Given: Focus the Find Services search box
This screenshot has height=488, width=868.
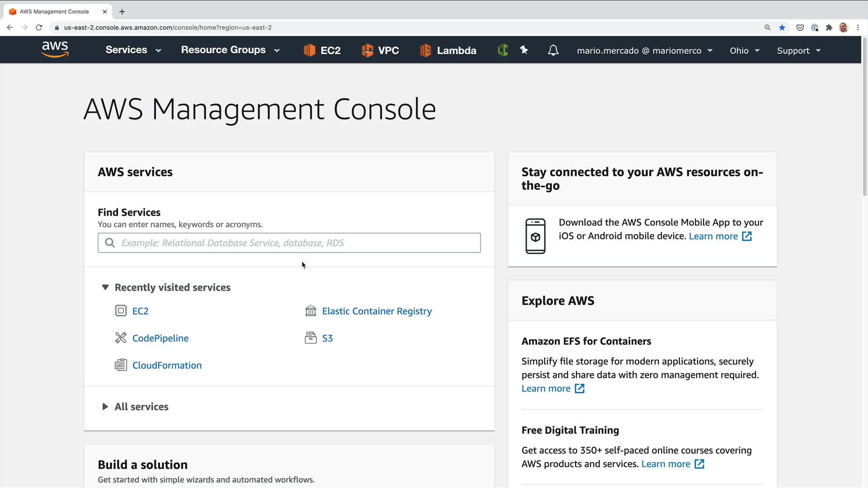Looking at the screenshot, I should [289, 243].
